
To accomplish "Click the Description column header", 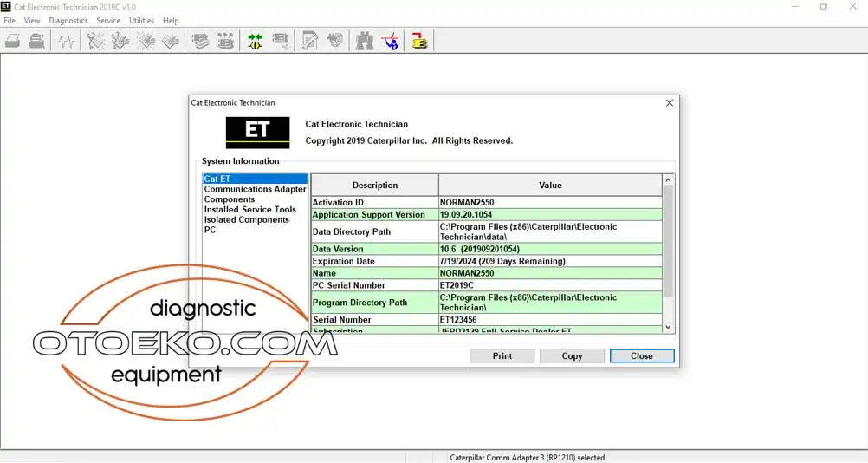I will click(374, 185).
